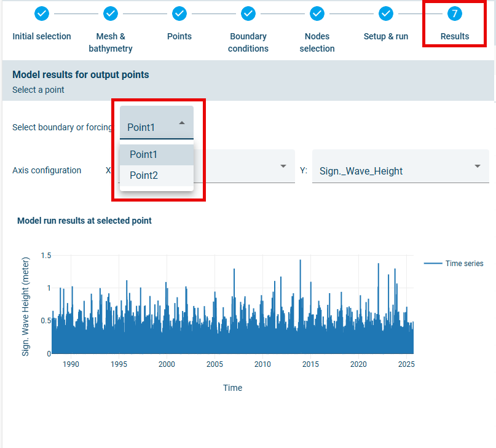Switch to Boundary conditions step label

[248, 42]
